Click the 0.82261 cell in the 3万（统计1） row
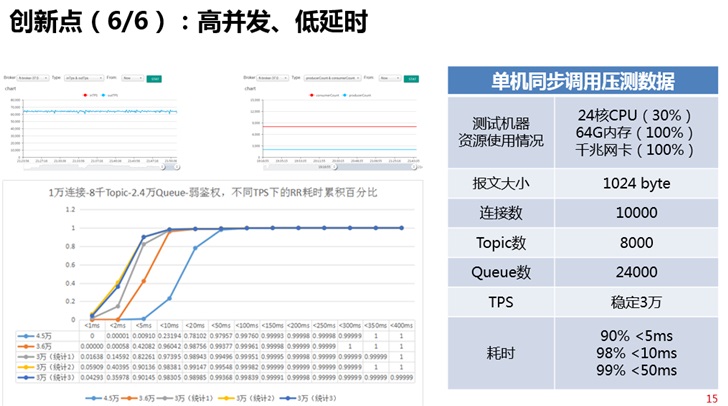The image size is (728, 406). (143, 357)
